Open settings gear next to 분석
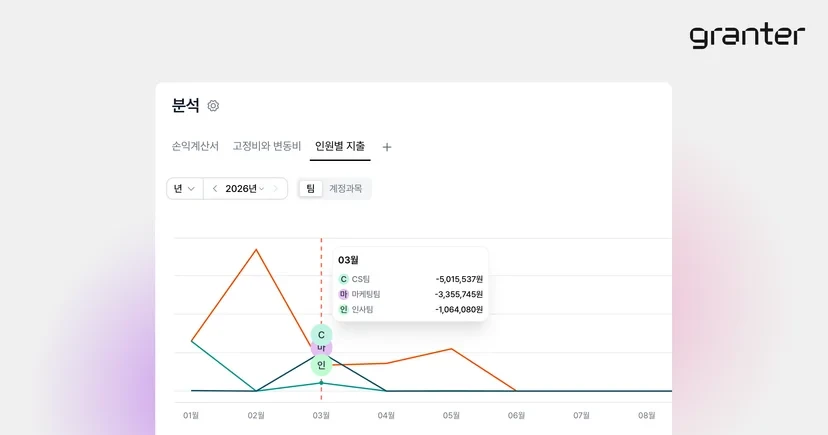The height and width of the screenshot is (435, 828). (x=213, y=106)
